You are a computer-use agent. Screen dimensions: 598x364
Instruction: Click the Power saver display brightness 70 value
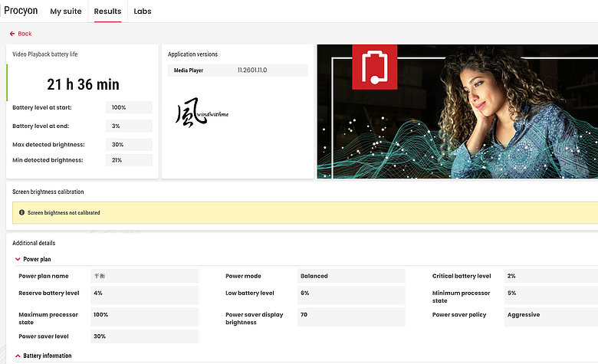coord(351,317)
